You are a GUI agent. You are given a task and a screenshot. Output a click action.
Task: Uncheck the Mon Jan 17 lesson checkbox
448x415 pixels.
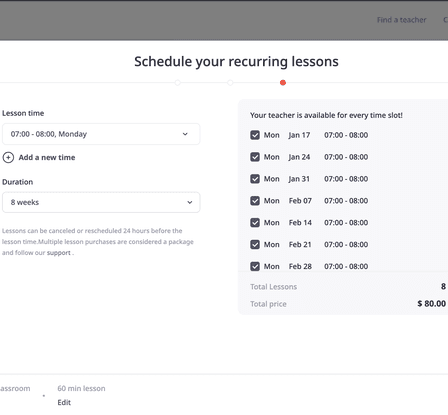point(255,135)
